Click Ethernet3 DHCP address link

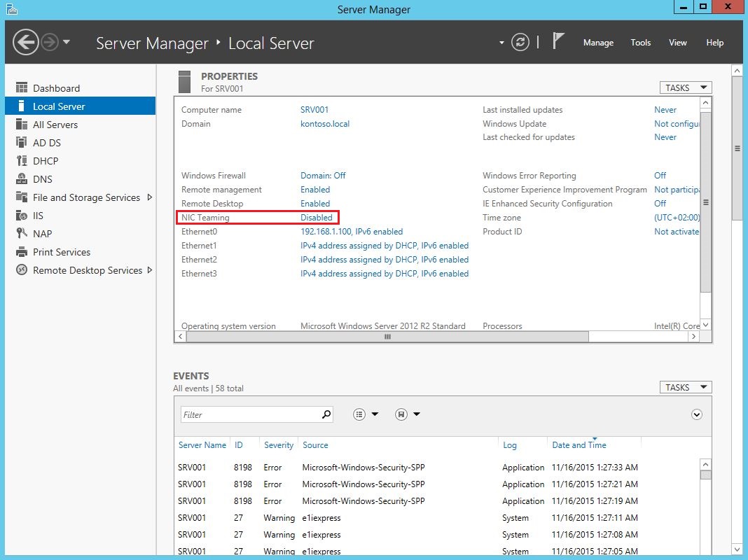point(385,274)
